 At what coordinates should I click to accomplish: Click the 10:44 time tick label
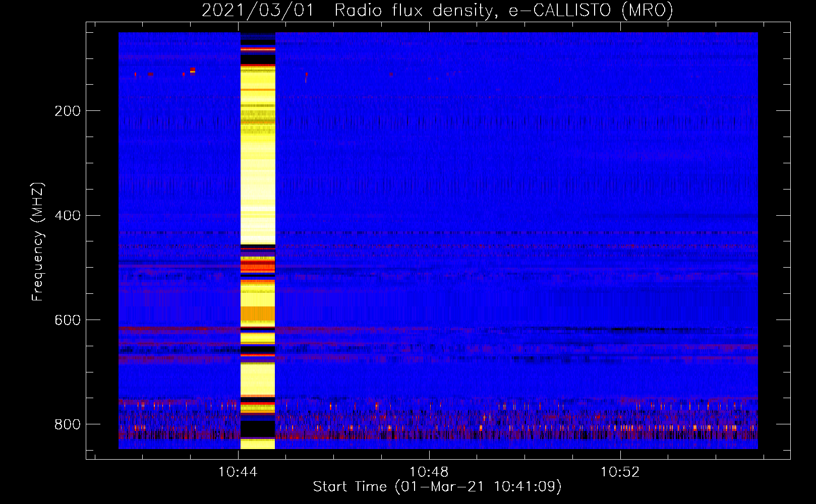(238, 472)
